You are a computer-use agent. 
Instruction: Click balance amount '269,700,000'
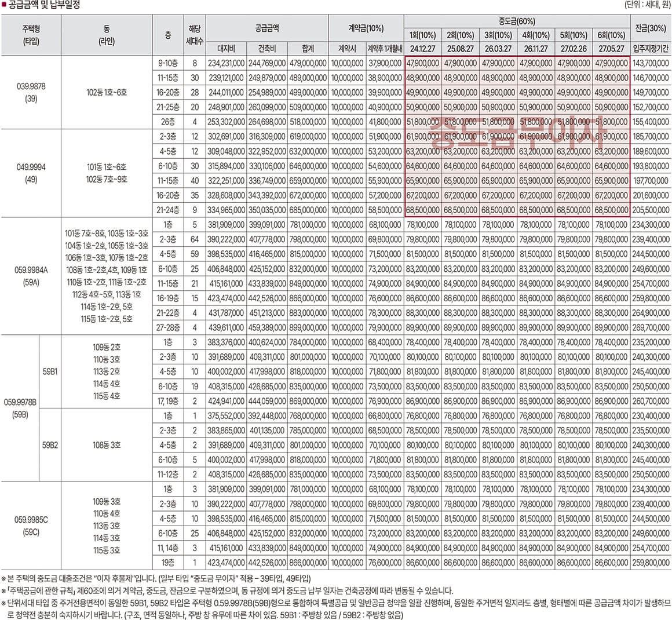651,327
